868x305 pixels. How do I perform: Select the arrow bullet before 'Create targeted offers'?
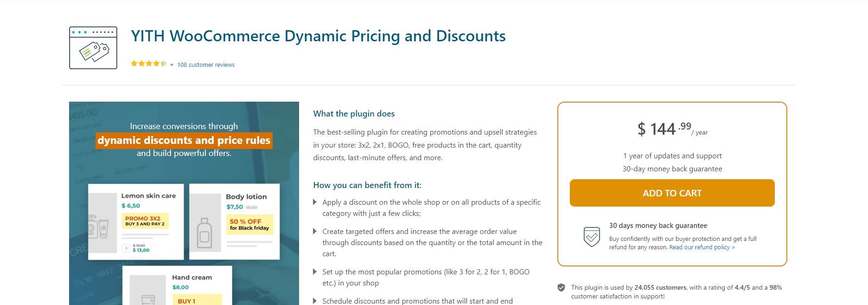315,232
